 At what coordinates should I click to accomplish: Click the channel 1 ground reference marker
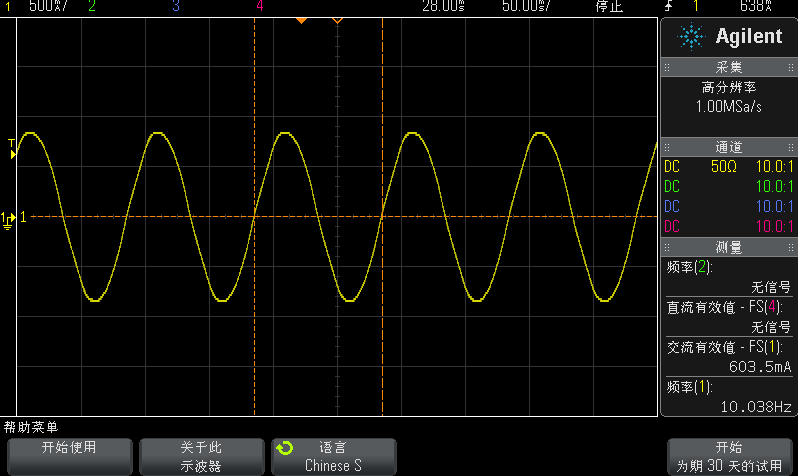coord(8,218)
